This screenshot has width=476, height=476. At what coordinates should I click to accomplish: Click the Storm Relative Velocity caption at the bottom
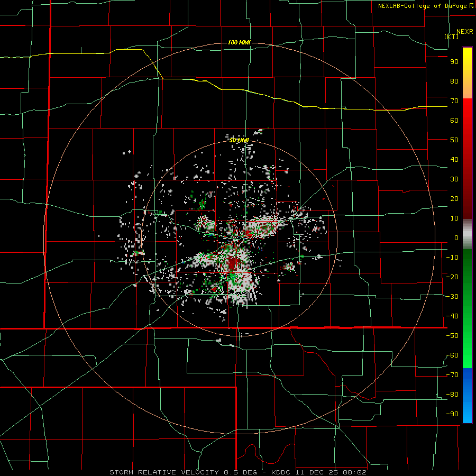238,472
